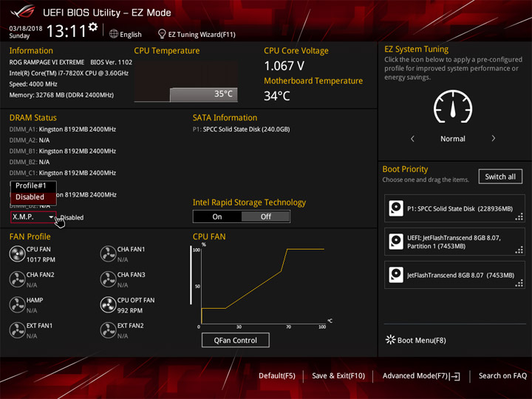Turn Intel Rapid Storage Technology On
The image size is (532, 399).
point(217,216)
